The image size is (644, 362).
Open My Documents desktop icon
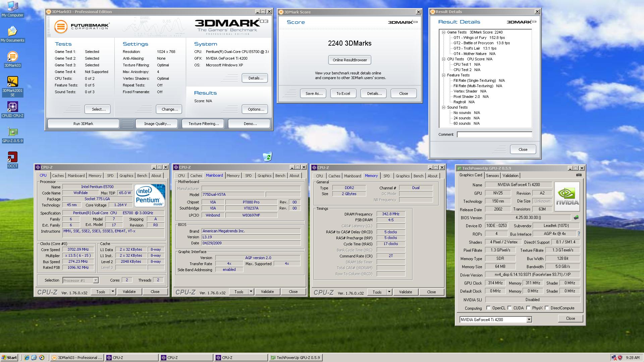12,35
